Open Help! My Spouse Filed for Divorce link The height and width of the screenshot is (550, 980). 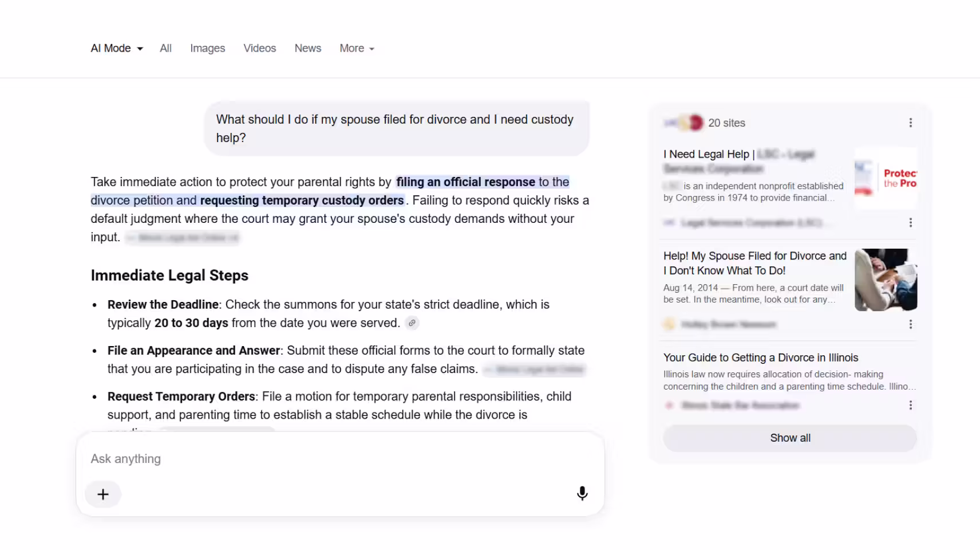coord(755,264)
